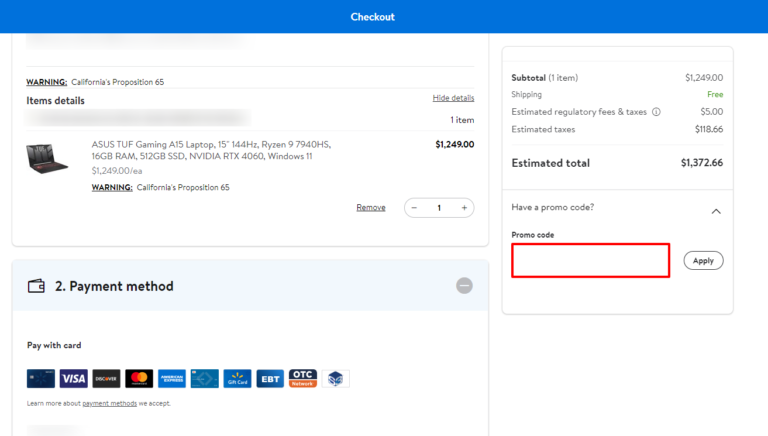Screen dimensions: 768x436
Task: Open the payment methods link
Action: [x=110, y=403]
